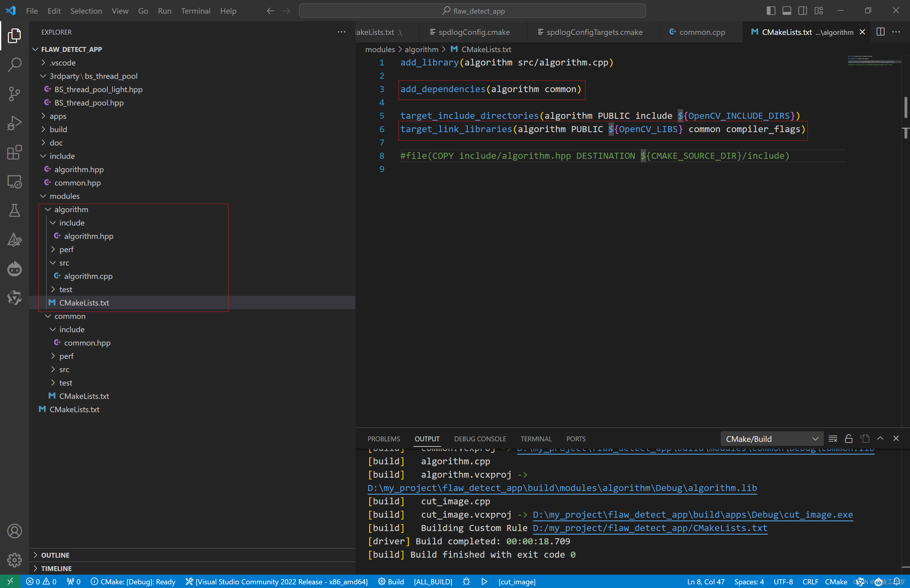Click the Clear Output icon

(x=833, y=438)
